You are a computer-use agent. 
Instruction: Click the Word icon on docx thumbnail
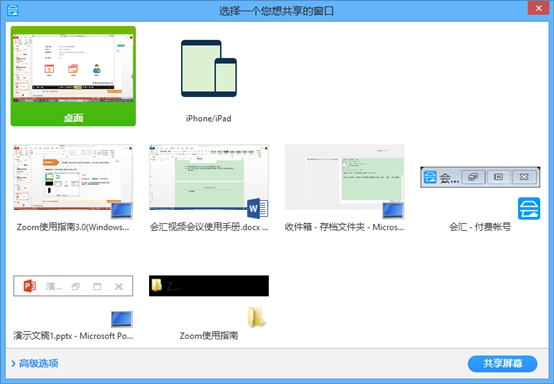coord(258,208)
